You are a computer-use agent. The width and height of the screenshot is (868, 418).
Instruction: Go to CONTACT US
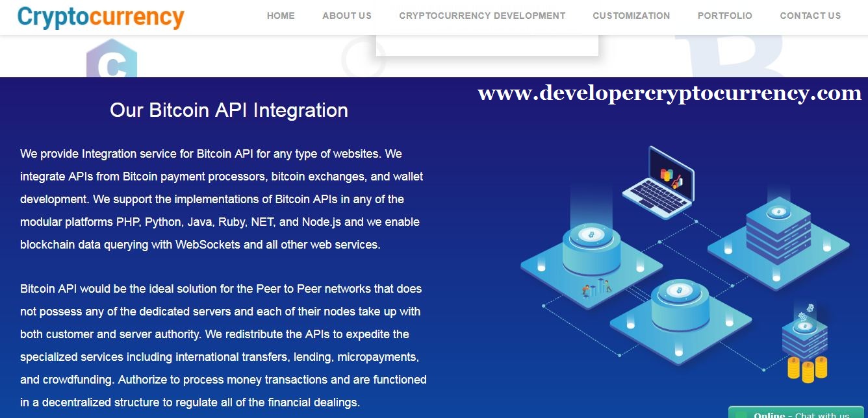[x=810, y=16]
